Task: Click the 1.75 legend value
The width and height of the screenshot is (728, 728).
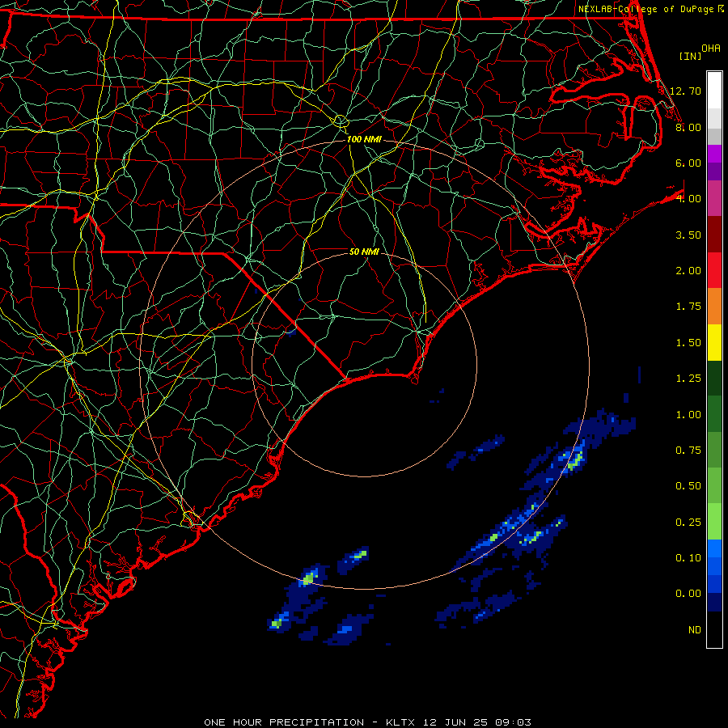Action: [688, 307]
